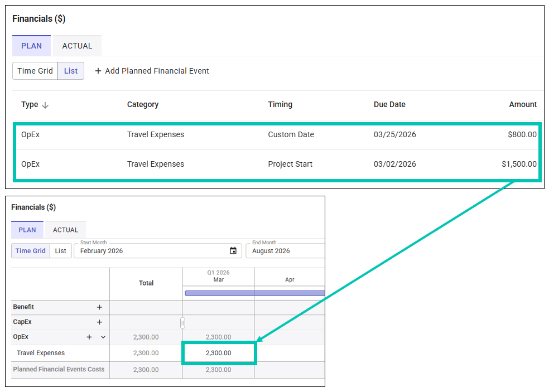
Task: Open the ACTUAL tab in the lower Financials panel
Action: 65,230
